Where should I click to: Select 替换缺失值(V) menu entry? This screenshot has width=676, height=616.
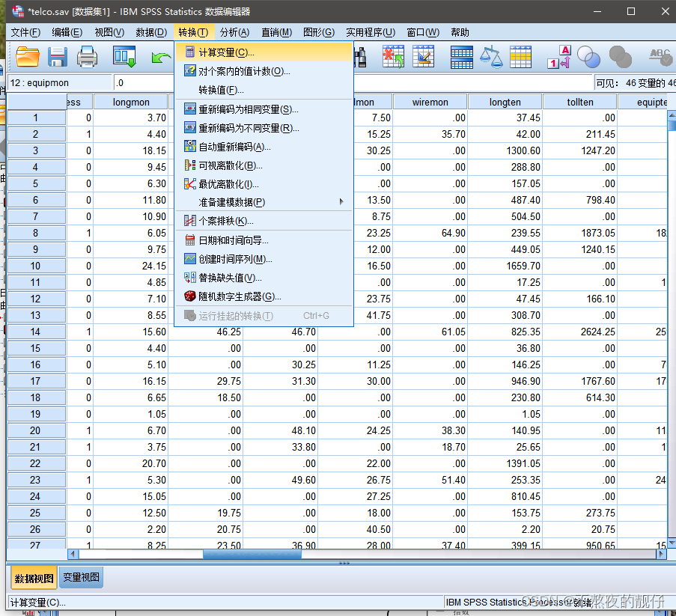[264, 278]
